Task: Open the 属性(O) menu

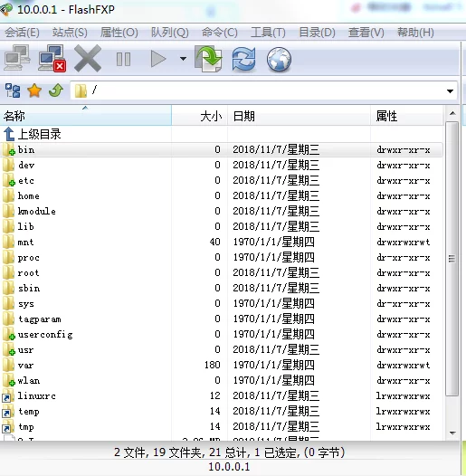Action: [x=119, y=33]
